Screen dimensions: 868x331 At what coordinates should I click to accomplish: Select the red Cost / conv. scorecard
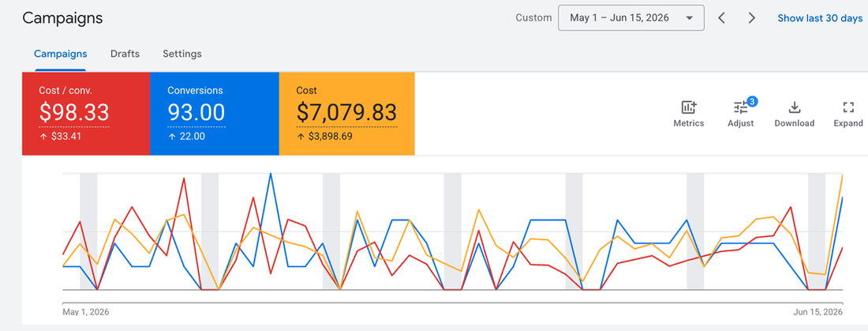[86, 114]
